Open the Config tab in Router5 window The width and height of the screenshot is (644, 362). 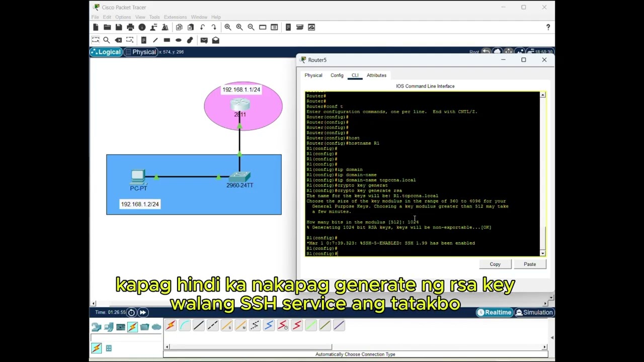tap(337, 75)
